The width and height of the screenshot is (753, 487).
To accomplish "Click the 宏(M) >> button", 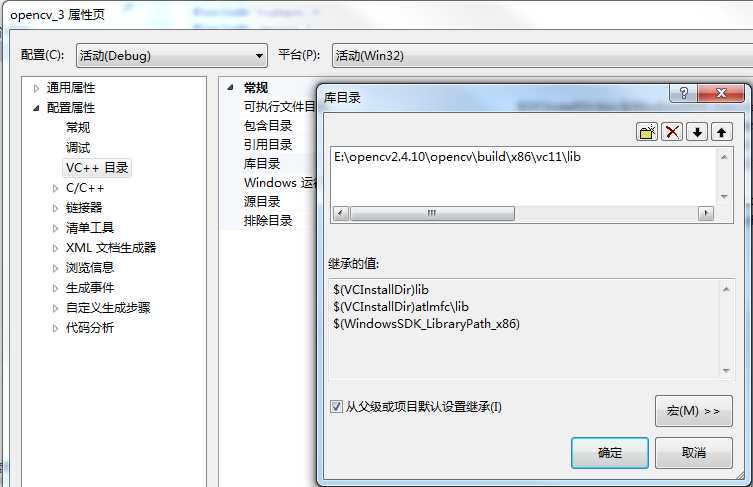I will point(693,411).
